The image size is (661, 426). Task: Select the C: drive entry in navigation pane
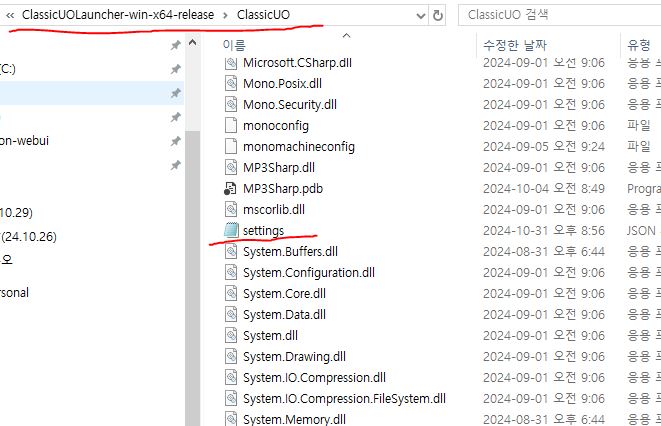(x=8, y=69)
